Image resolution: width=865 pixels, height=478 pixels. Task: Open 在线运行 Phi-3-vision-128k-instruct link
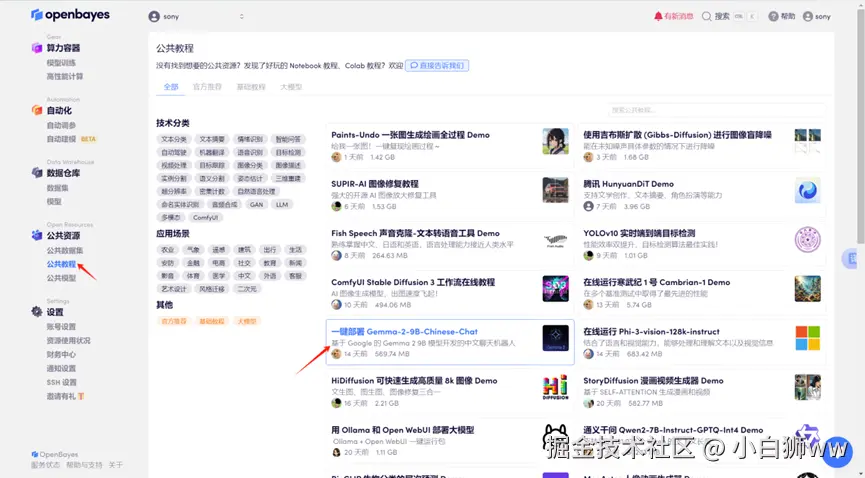[x=652, y=332]
